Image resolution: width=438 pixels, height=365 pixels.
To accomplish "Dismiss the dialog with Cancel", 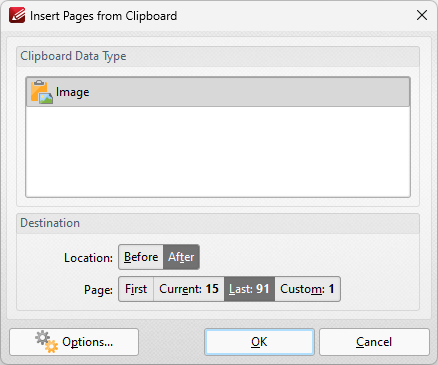I will (374, 342).
